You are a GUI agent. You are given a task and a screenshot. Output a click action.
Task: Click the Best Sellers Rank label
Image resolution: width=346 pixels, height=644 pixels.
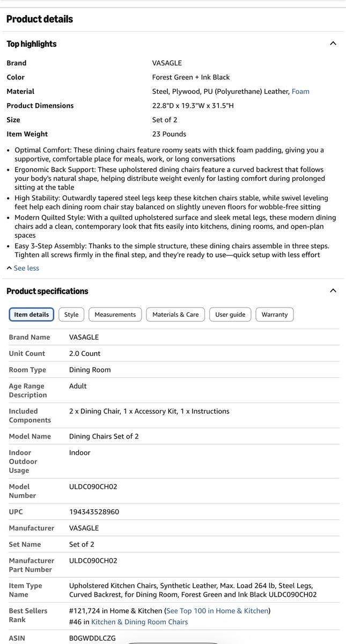point(28,615)
